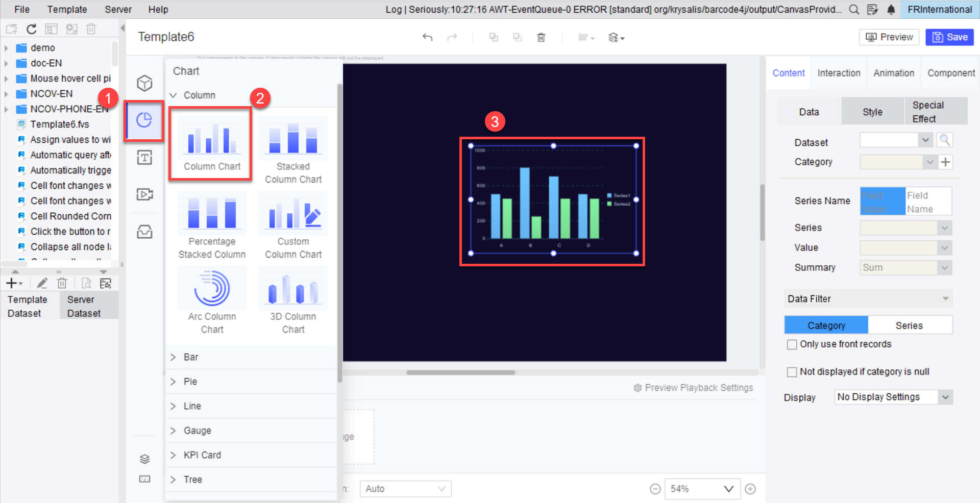Screen dimensions: 980x503
Task: Select Field Value for Series Name
Action: coord(883,202)
